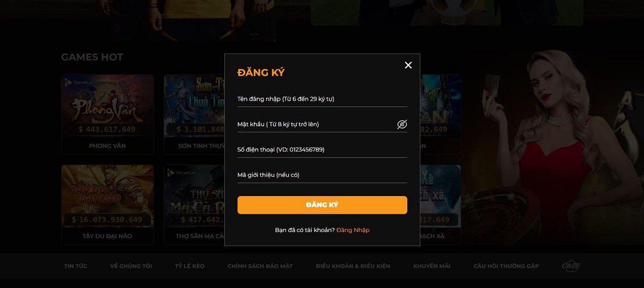This screenshot has width=644, height=288.
Task: Focus the Tên đăng nhập username field
Action: coord(322,99)
